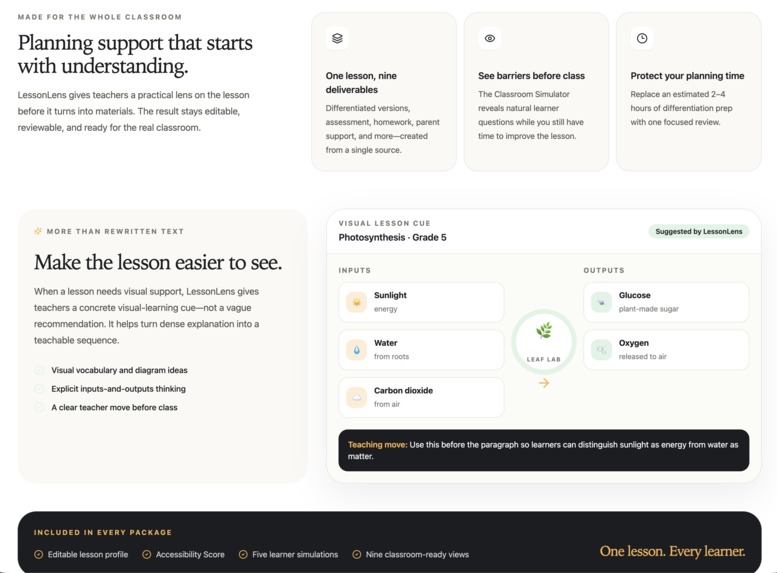Viewport: 777px width, 573px height.
Task: Click MORE THAN REWRITTEN TEXT label
Action: pos(115,231)
